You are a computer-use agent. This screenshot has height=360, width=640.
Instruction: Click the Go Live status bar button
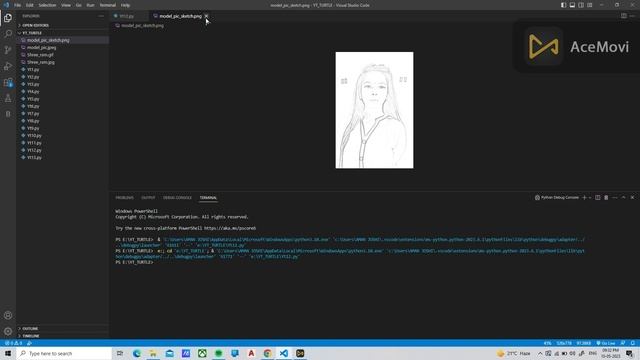tap(606, 343)
